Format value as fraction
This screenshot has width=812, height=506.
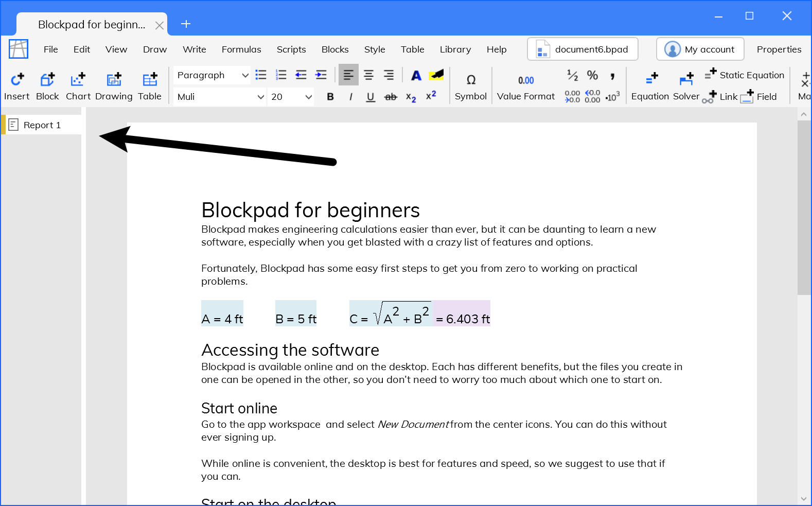pos(572,75)
